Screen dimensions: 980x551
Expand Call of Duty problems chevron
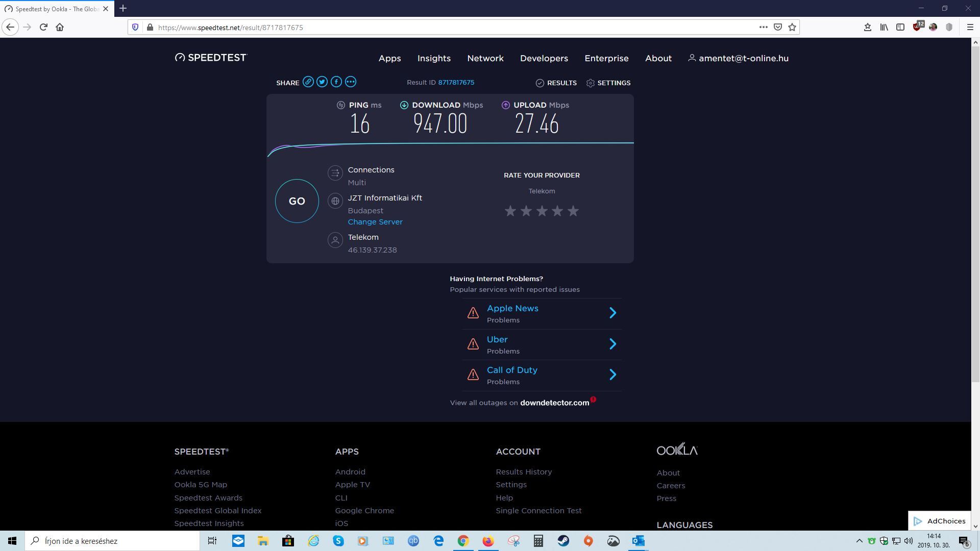pos(613,375)
